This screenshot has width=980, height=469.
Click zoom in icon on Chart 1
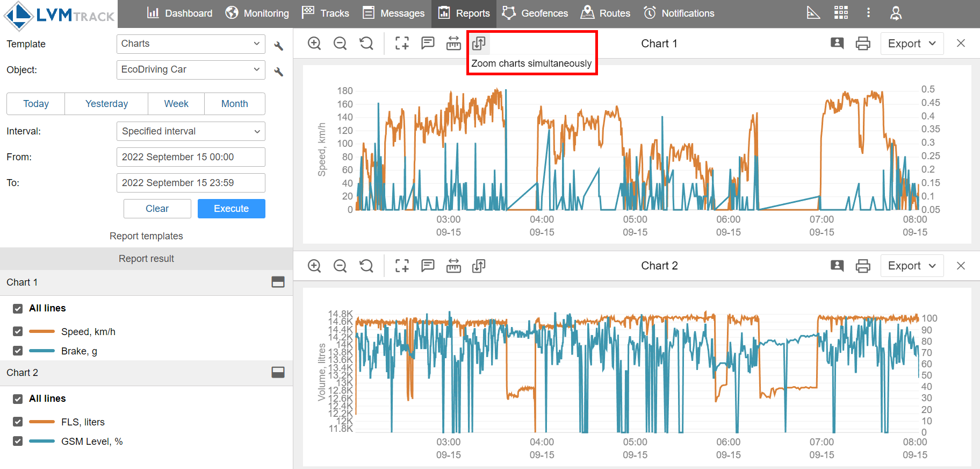(314, 44)
